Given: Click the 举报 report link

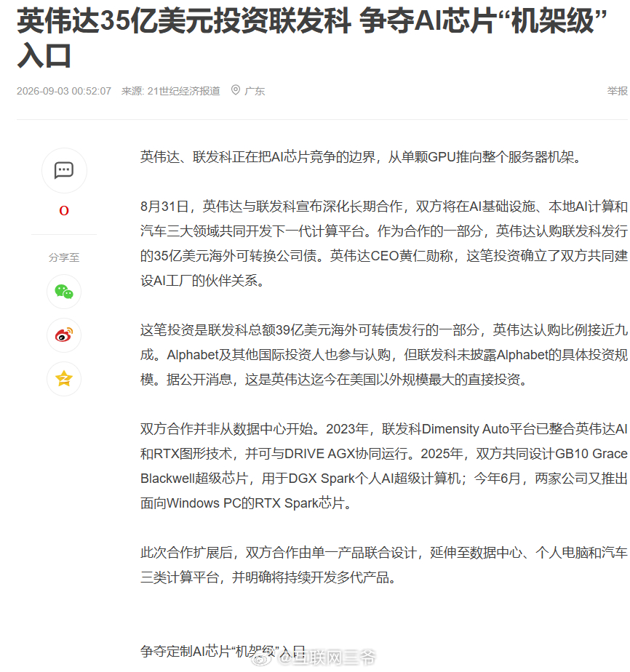Looking at the screenshot, I should click(617, 91).
